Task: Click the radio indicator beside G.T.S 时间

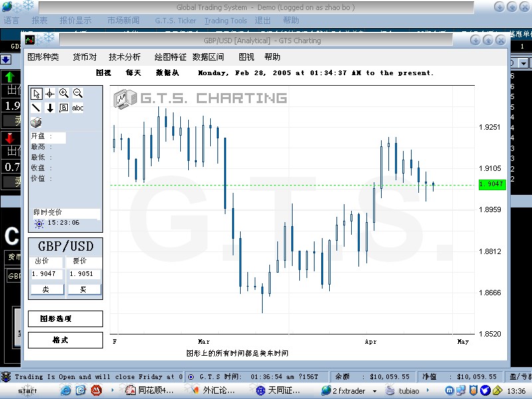Action: (x=191, y=377)
